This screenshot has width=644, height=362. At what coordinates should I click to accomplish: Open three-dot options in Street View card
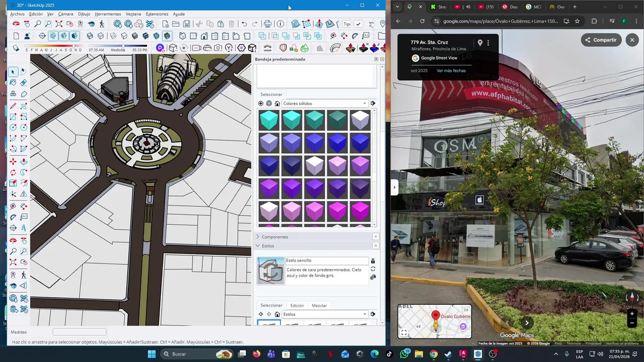tap(488, 43)
